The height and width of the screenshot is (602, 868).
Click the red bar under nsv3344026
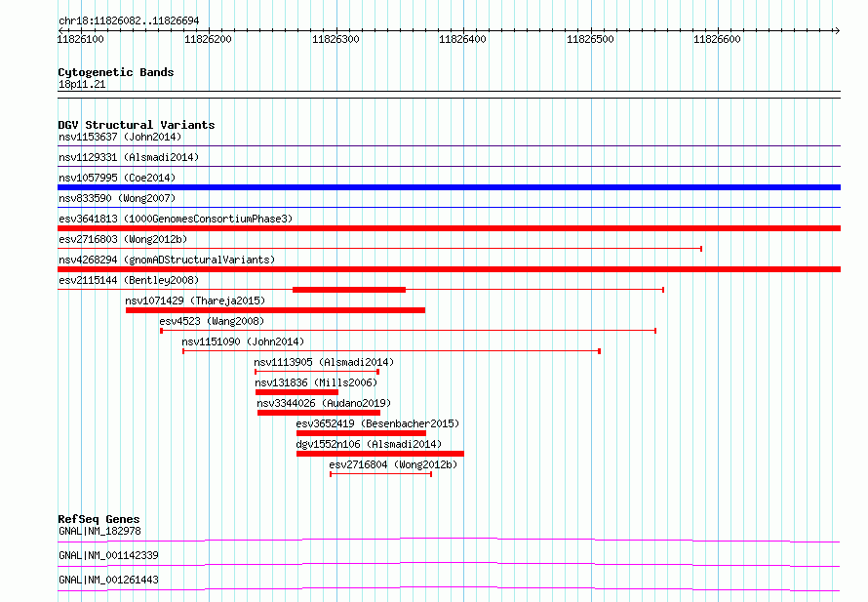tap(319, 413)
